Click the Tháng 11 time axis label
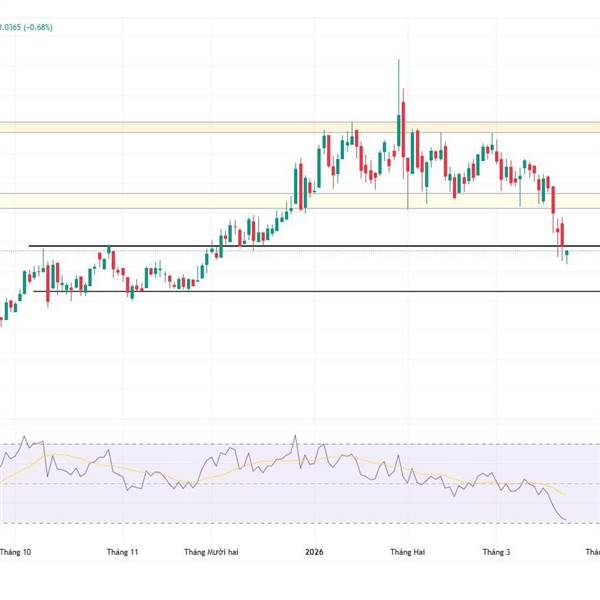Screen dimensions: 600x600 (122, 551)
